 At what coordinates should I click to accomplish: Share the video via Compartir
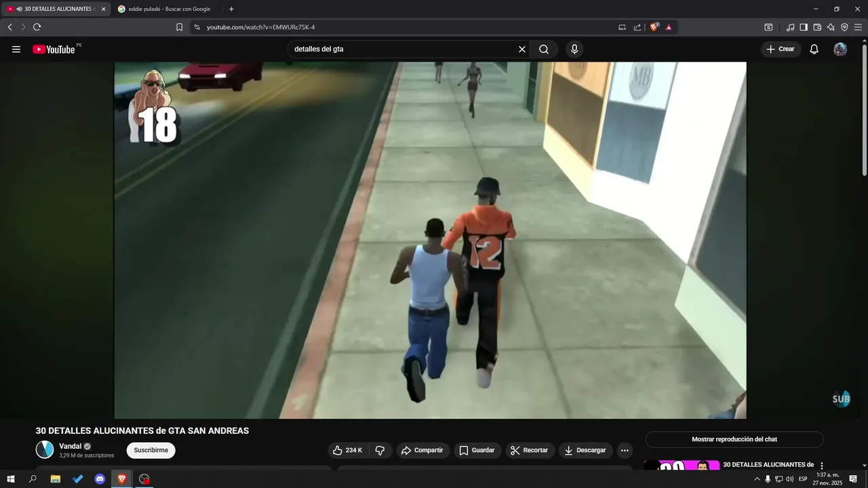click(x=422, y=450)
